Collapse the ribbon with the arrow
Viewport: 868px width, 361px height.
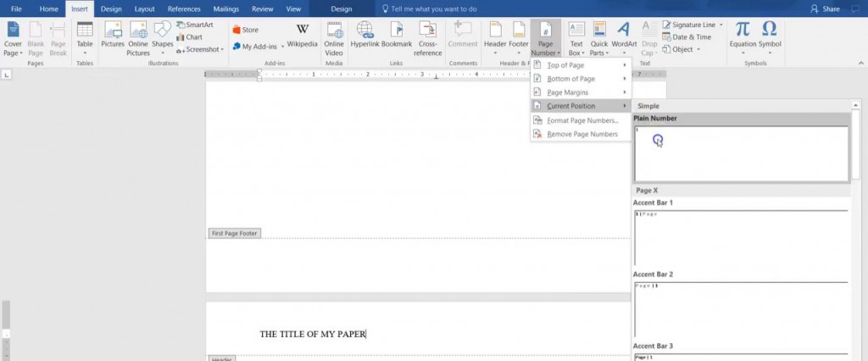coord(861,64)
